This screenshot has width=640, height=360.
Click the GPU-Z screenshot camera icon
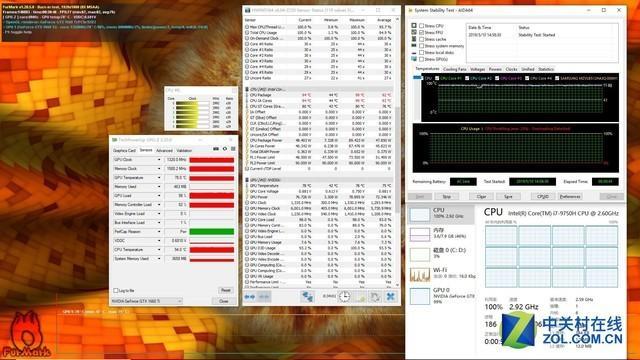point(216,149)
